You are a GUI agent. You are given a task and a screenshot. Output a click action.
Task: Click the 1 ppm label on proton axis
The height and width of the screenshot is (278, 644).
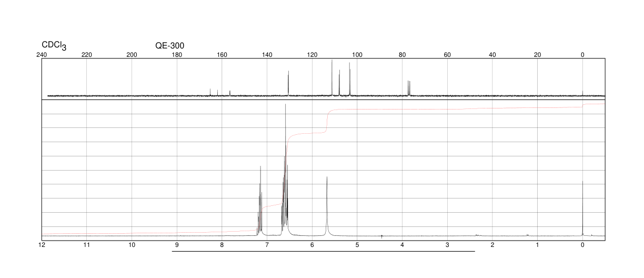(x=538, y=245)
